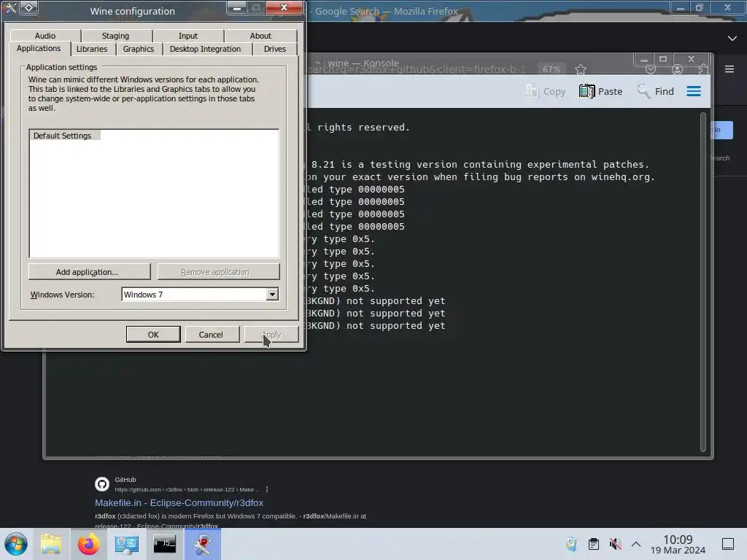Switch to the Graphics tab
The height and width of the screenshot is (560, 747).
pos(139,49)
